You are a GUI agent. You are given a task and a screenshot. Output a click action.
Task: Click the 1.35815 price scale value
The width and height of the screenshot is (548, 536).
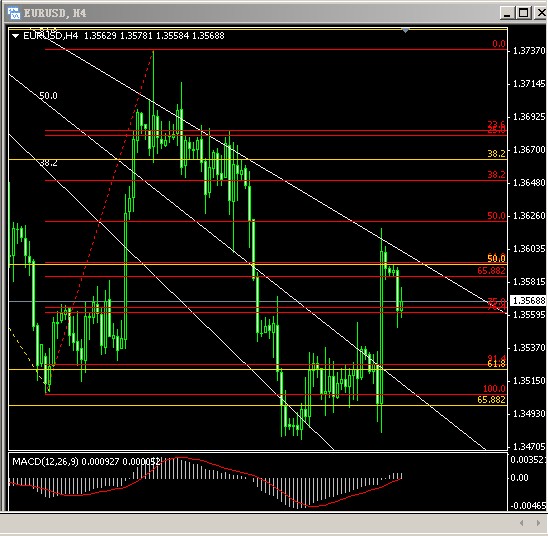[529, 282]
